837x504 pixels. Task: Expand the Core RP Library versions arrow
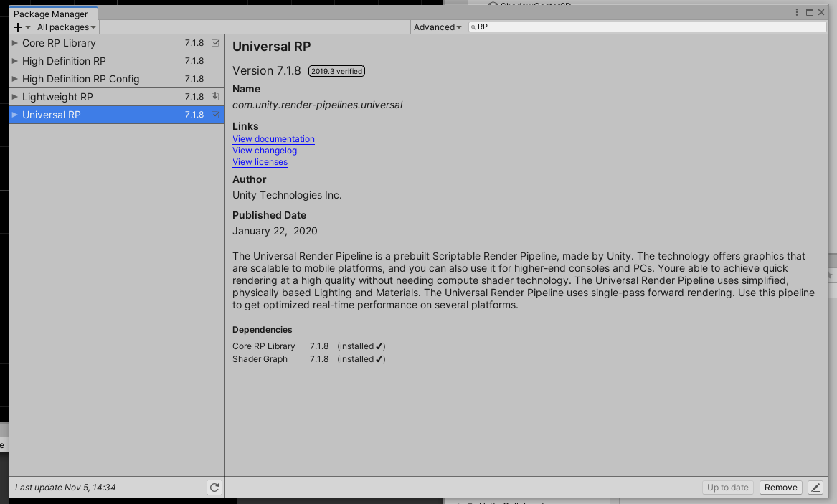coord(15,43)
